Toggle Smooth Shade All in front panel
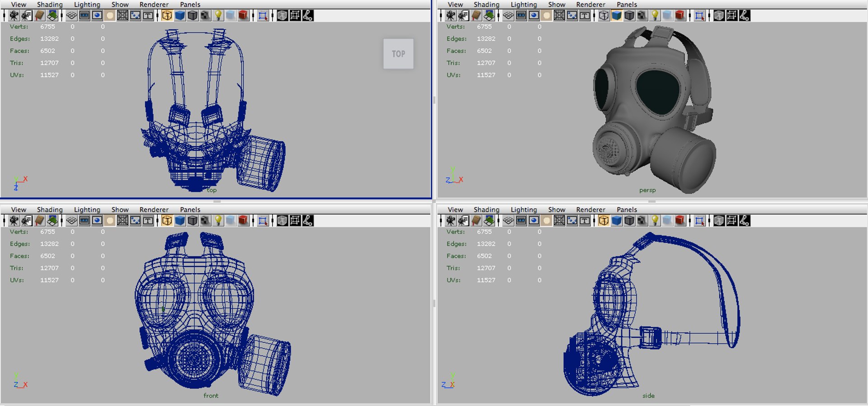Image resolution: width=868 pixels, height=406 pixels. (x=180, y=221)
